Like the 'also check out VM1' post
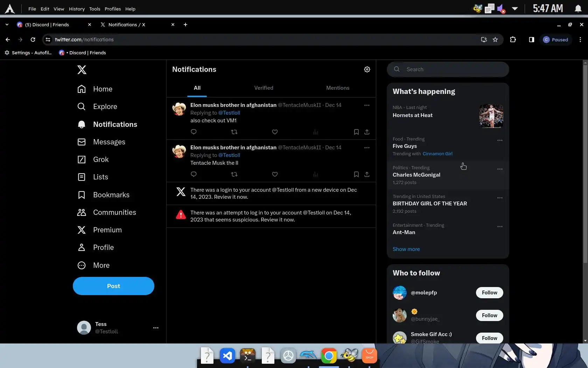The image size is (588, 368). pos(275,132)
